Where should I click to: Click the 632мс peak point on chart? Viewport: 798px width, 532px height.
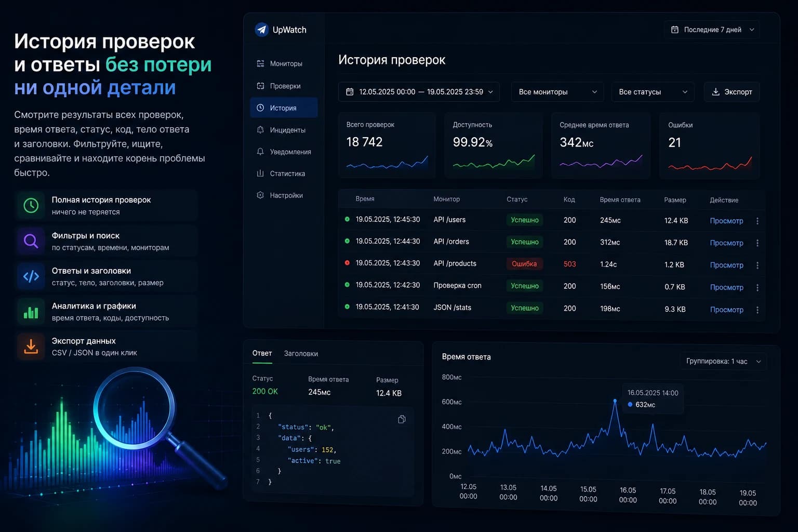pos(615,401)
